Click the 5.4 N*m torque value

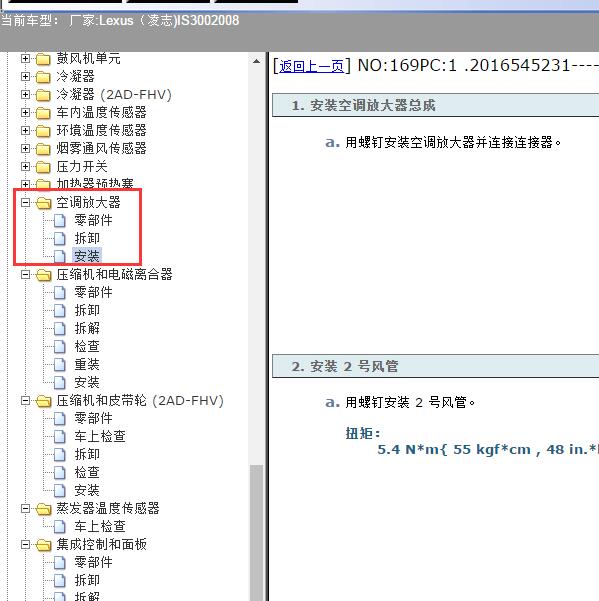point(487,450)
